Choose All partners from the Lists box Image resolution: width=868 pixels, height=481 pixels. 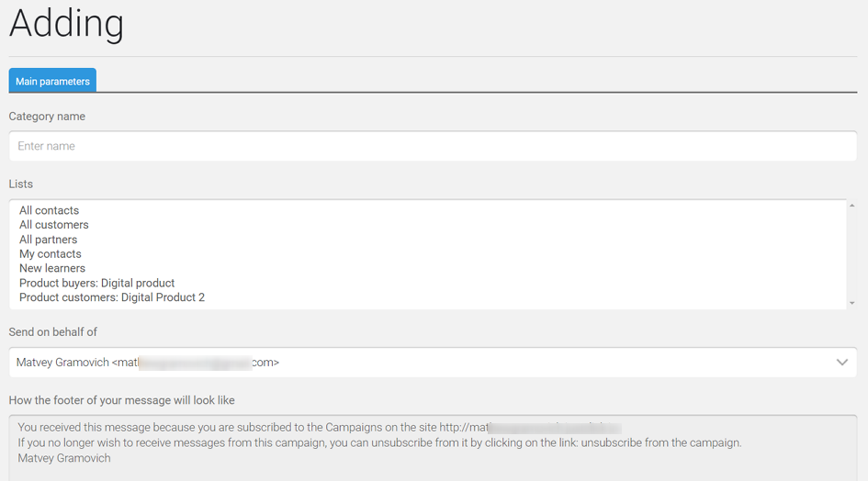tap(48, 240)
